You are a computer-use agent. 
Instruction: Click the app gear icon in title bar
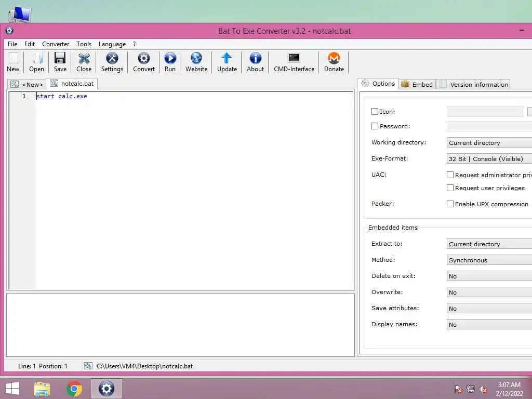click(x=9, y=31)
